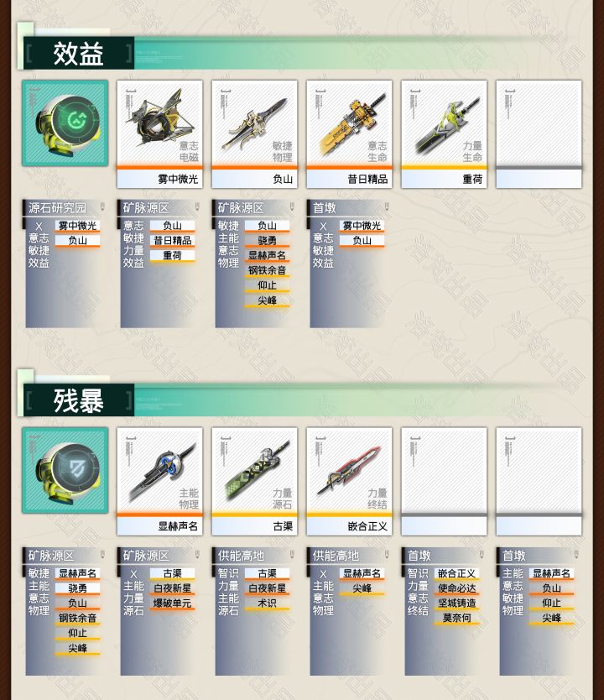
Task: Select the 显赫声名 lance weapon card
Action: click(x=159, y=481)
